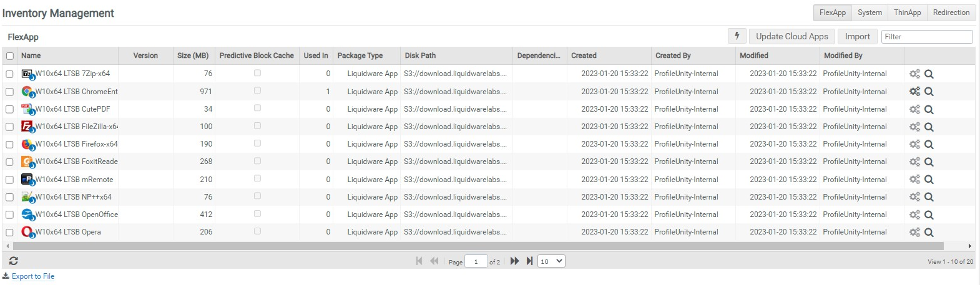Click the Export to File link
980x285 pixels.
33,276
